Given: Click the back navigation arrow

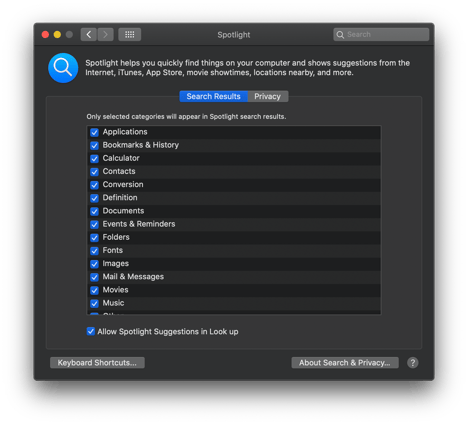Looking at the screenshot, I should [x=89, y=34].
